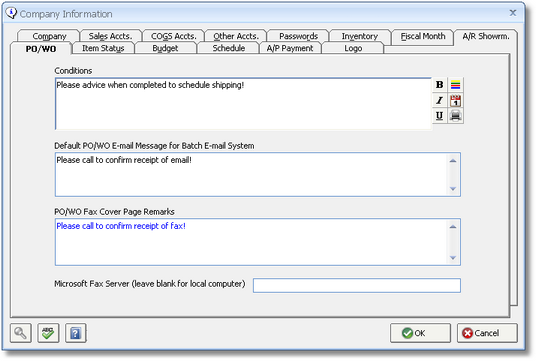Select the Inventory tab
The width and height of the screenshot is (536, 361).
(360, 36)
